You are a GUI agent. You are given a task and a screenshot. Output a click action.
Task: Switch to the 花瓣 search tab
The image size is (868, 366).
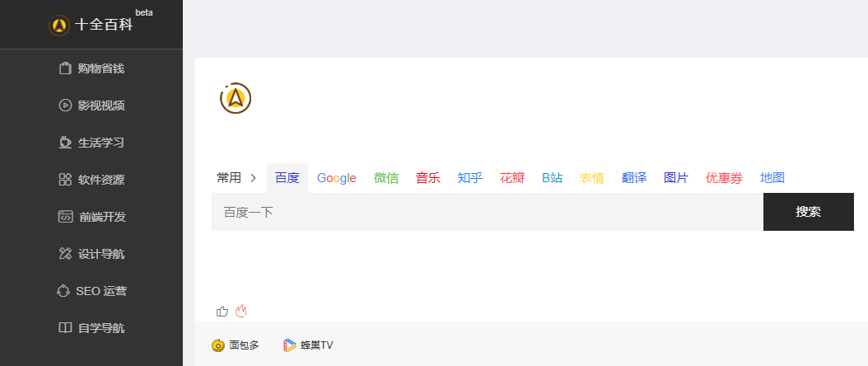click(x=512, y=178)
